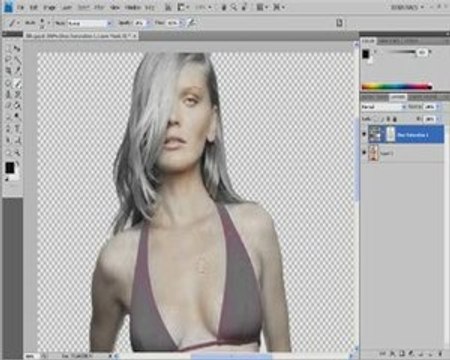This screenshot has height=360, width=450.
Task: Select the Hue/Saturation layer mask thumbnail
Action: coord(390,134)
